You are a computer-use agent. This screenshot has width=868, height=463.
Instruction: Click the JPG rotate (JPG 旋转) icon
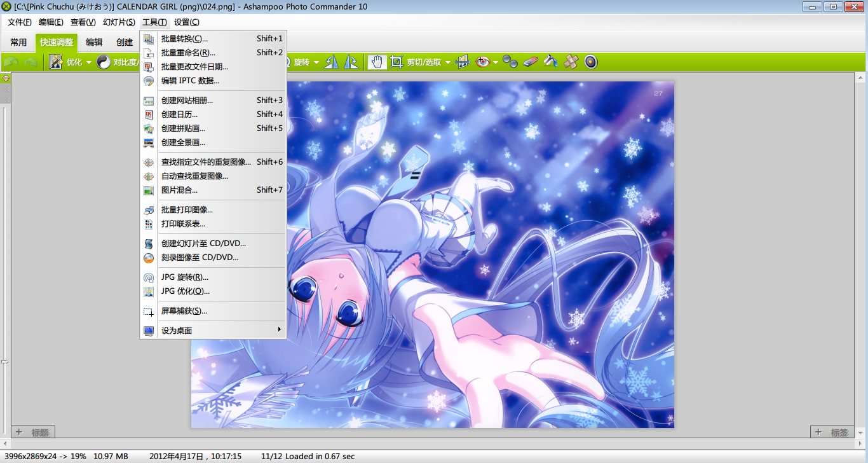[149, 277]
